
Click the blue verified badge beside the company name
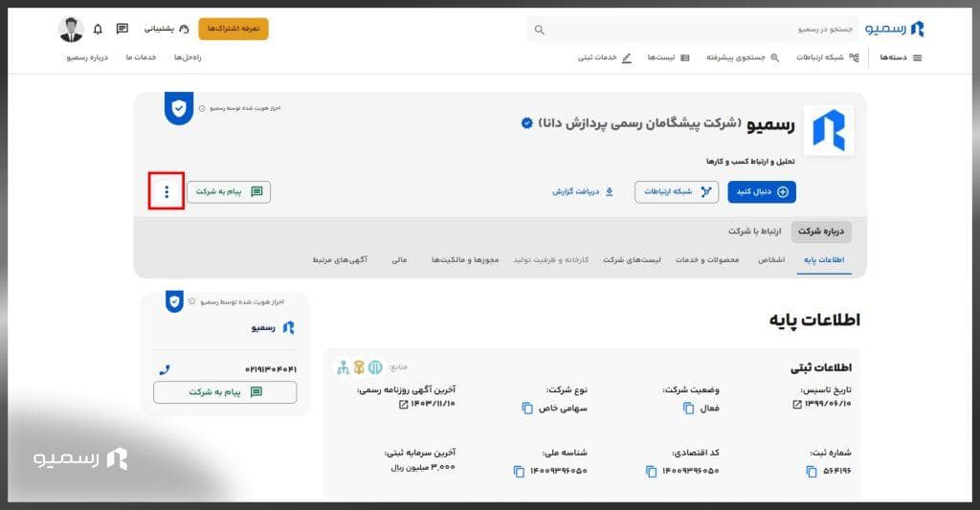(x=527, y=123)
